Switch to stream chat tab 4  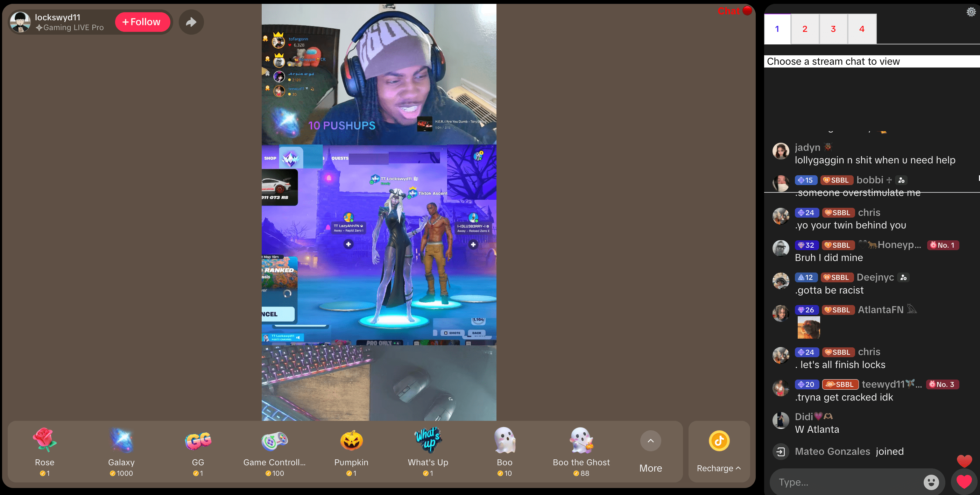[862, 29]
